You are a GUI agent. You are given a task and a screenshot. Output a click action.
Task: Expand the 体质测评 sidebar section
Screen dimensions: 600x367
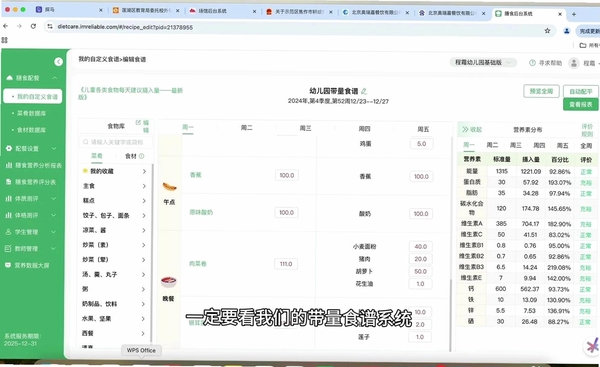[54, 199]
